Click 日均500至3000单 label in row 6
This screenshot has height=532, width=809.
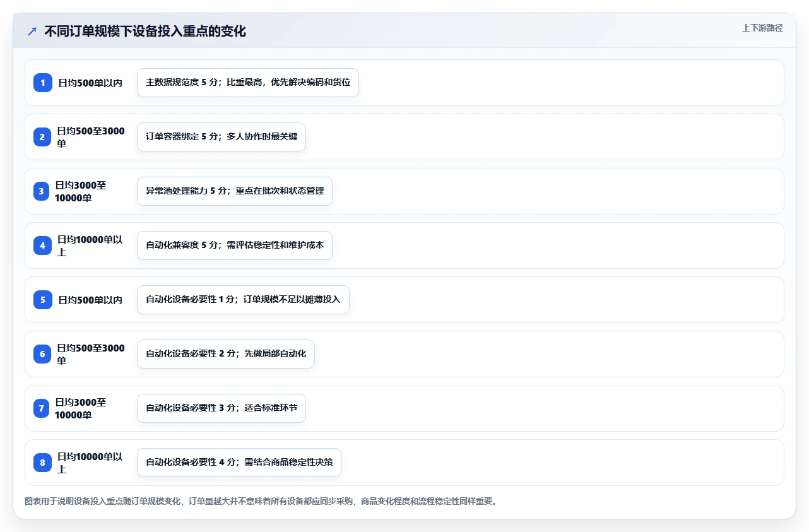(x=91, y=354)
